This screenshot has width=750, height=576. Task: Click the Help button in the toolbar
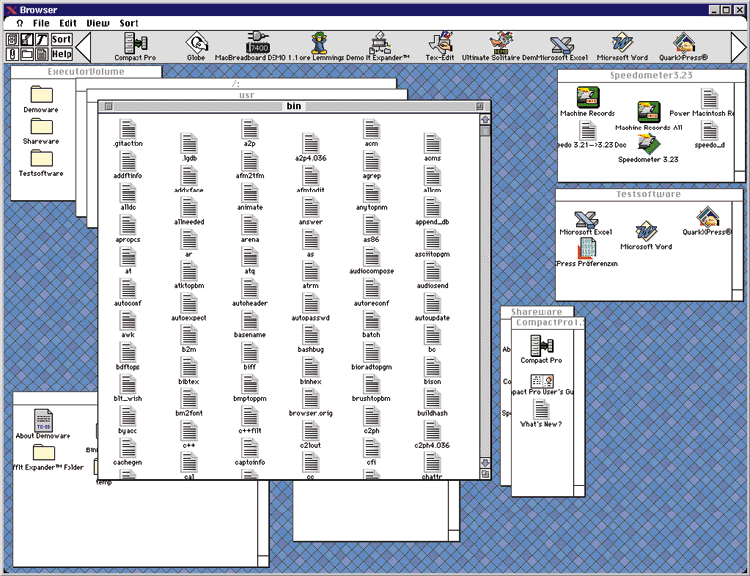62,54
